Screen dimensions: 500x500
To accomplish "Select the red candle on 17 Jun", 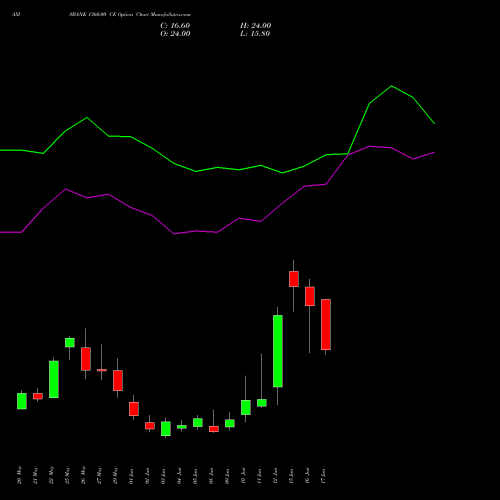I will click(x=326, y=324).
